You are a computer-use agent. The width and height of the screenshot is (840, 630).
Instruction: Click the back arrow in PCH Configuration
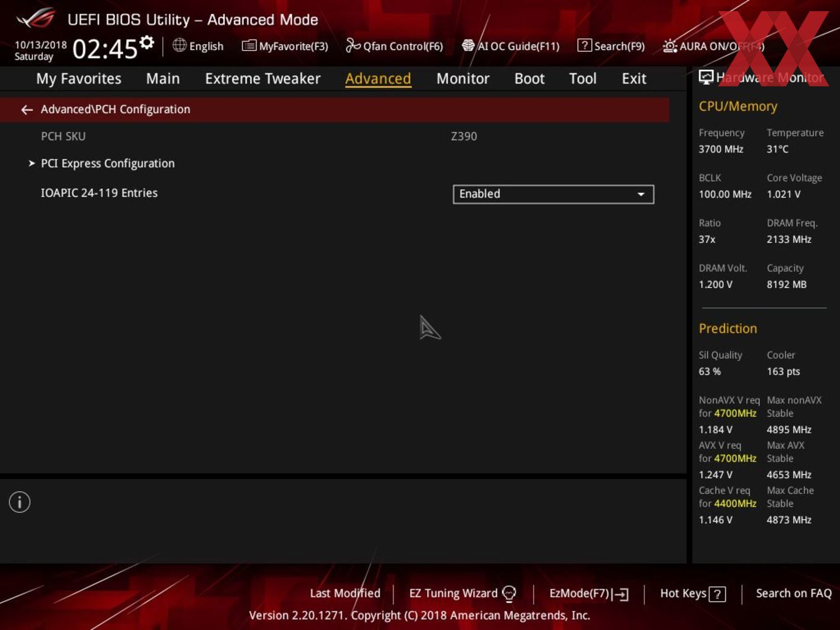[27, 110]
